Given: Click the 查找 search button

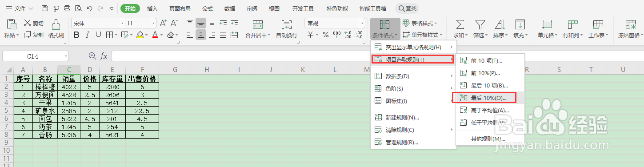Looking at the screenshot, I should click(x=407, y=8).
